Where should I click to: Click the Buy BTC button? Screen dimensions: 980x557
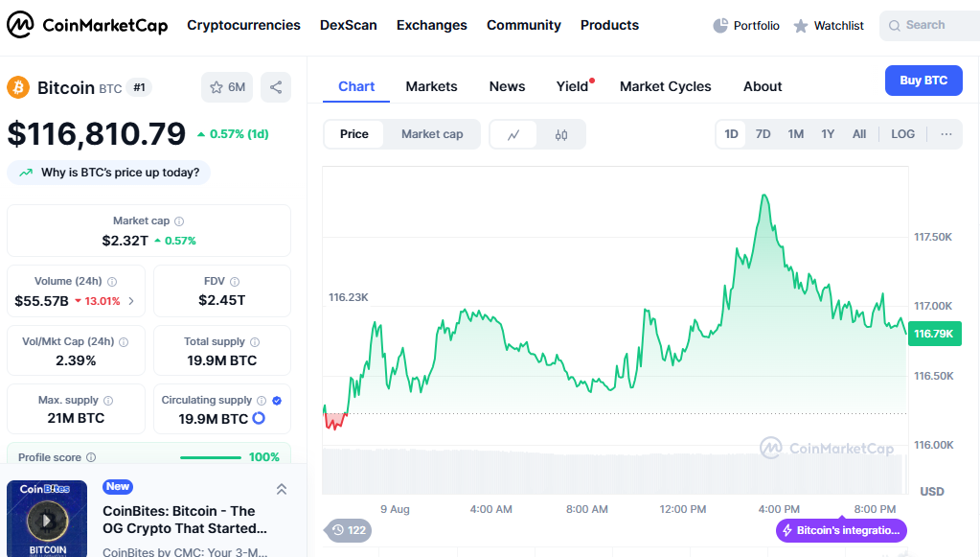coord(923,81)
